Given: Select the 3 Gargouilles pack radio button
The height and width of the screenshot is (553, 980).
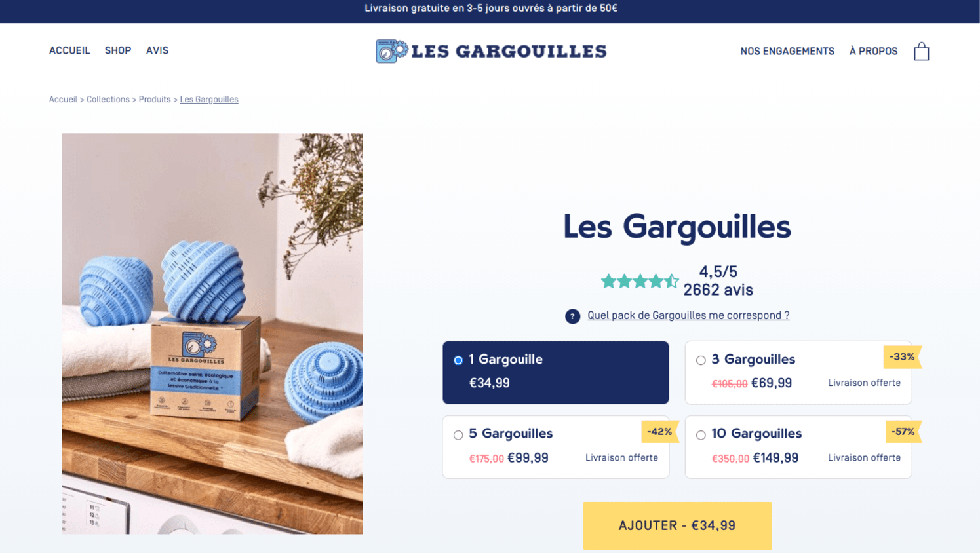Looking at the screenshot, I should (x=701, y=360).
